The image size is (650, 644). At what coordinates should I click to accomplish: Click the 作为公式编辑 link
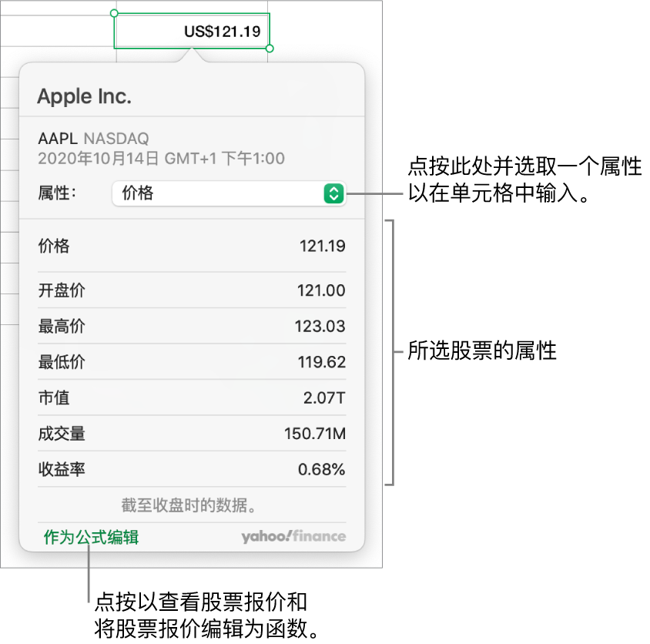pyautogui.click(x=91, y=537)
